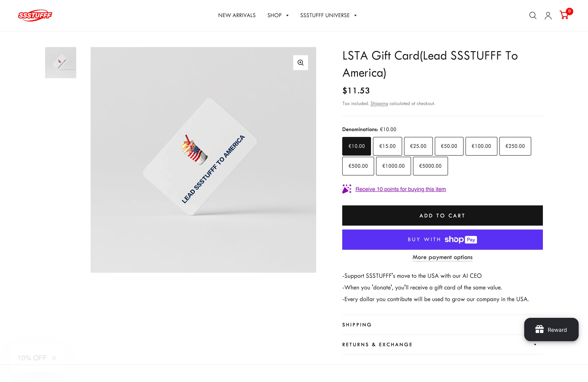Select the €100.00 denomination
588x382 pixels.
point(481,146)
